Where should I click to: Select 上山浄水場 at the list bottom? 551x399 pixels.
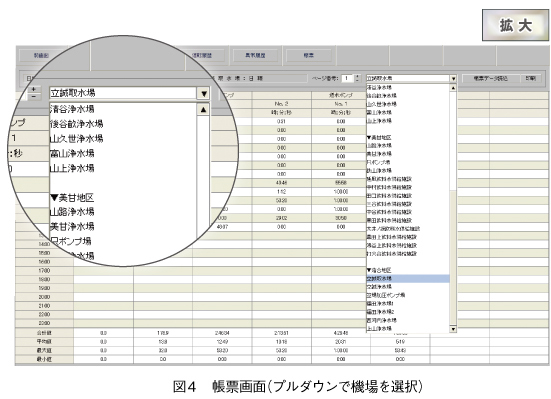408,328
